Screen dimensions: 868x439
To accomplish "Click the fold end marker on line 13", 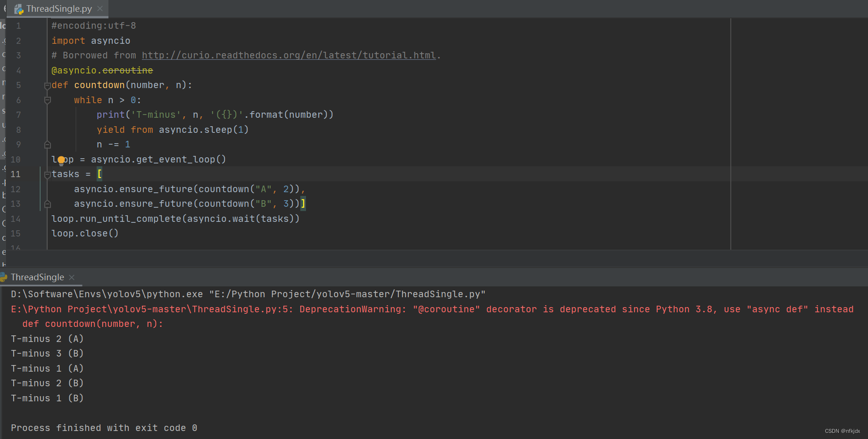I will click(x=47, y=204).
